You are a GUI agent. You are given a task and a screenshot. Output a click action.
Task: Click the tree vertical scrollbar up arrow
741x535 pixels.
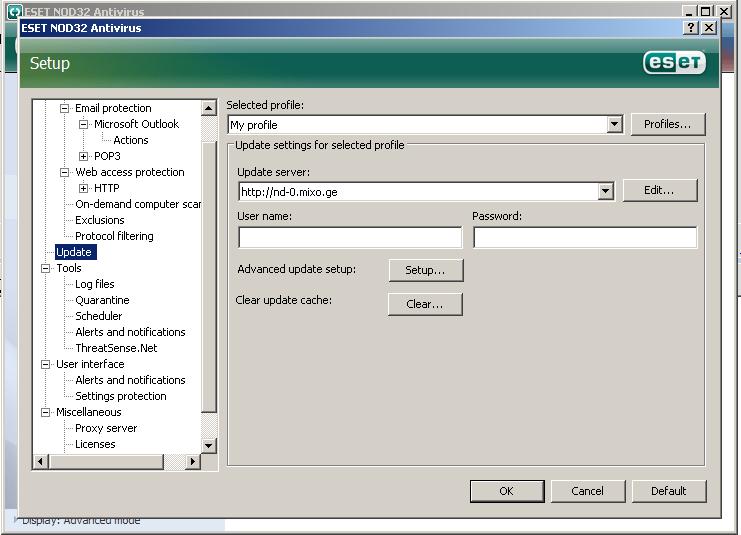[x=208, y=108]
